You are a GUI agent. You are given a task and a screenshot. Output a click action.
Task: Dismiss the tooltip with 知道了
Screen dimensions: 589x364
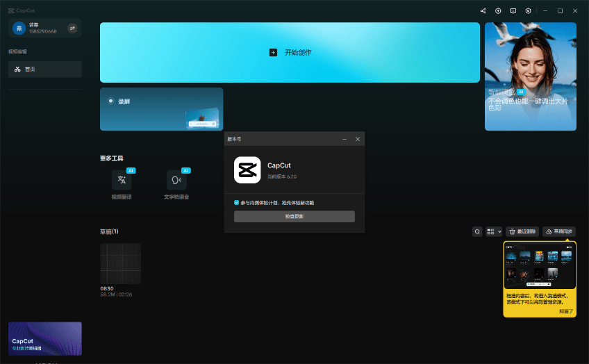coord(566,311)
